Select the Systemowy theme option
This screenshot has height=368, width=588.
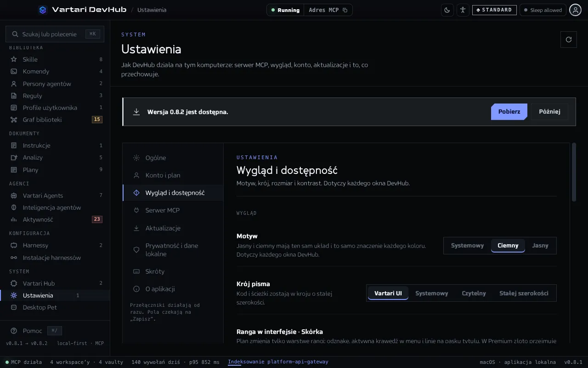[x=467, y=246]
